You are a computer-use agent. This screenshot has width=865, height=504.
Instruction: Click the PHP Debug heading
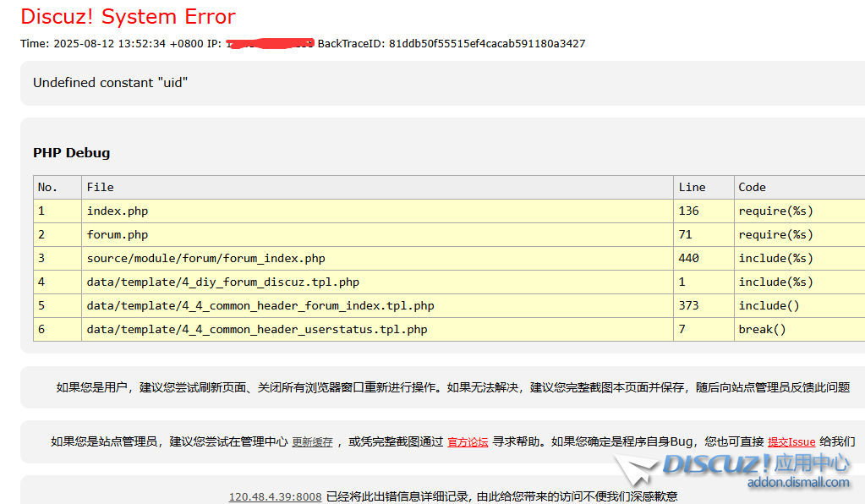pyautogui.click(x=71, y=153)
